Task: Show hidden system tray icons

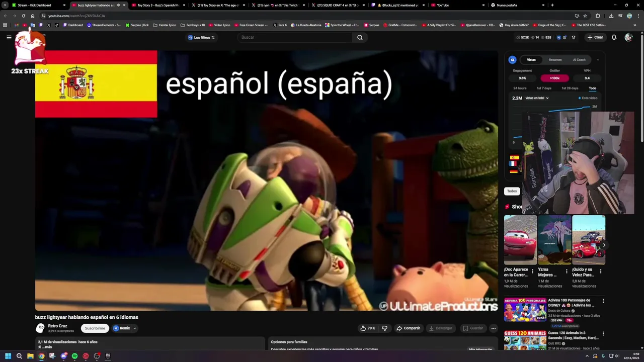Action: click(x=587, y=356)
